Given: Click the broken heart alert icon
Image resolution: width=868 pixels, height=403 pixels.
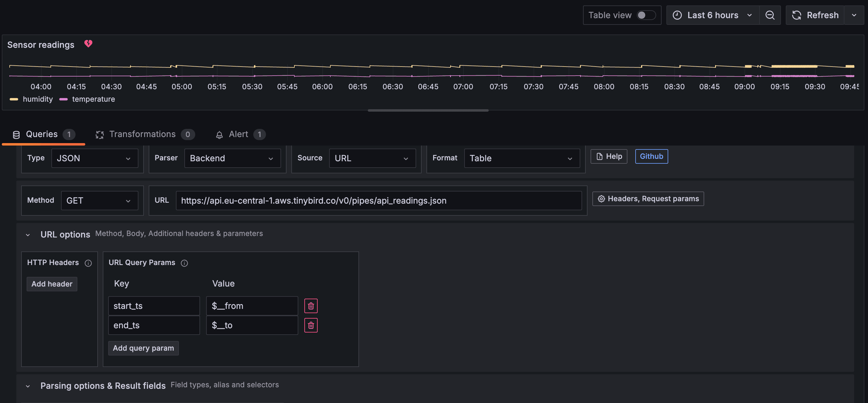Looking at the screenshot, I should 88,44.
